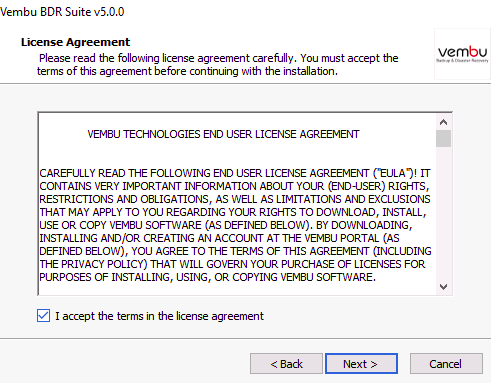
Task: Click the scroll down arrow of license text
Action: click(x=443, y=287)
